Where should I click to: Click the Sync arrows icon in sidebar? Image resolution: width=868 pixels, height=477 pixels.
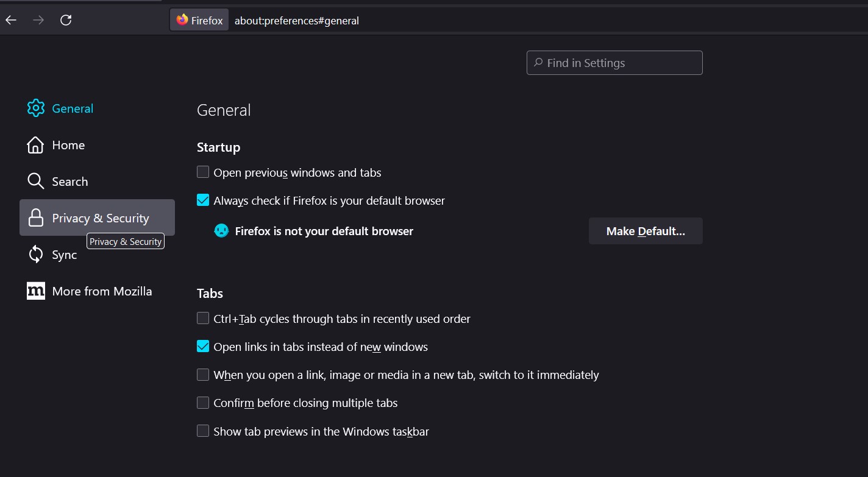(35, 255)
